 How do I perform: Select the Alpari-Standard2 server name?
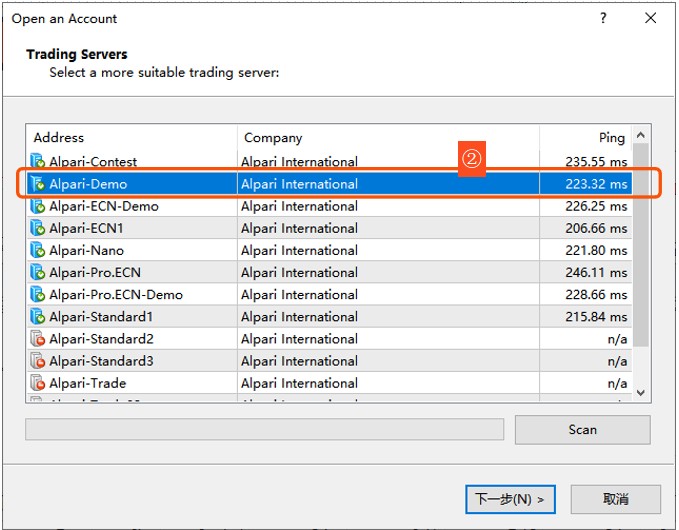point(101,339)
